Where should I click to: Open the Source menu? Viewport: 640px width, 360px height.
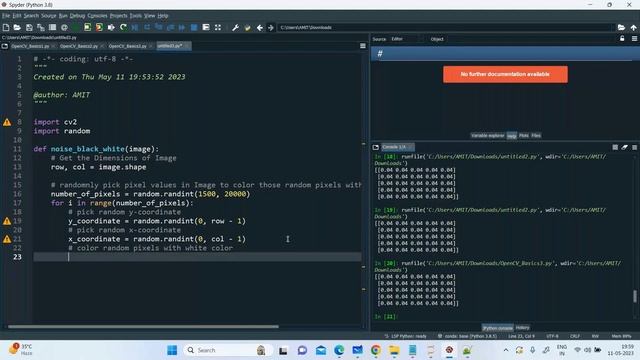coord(49,16)
